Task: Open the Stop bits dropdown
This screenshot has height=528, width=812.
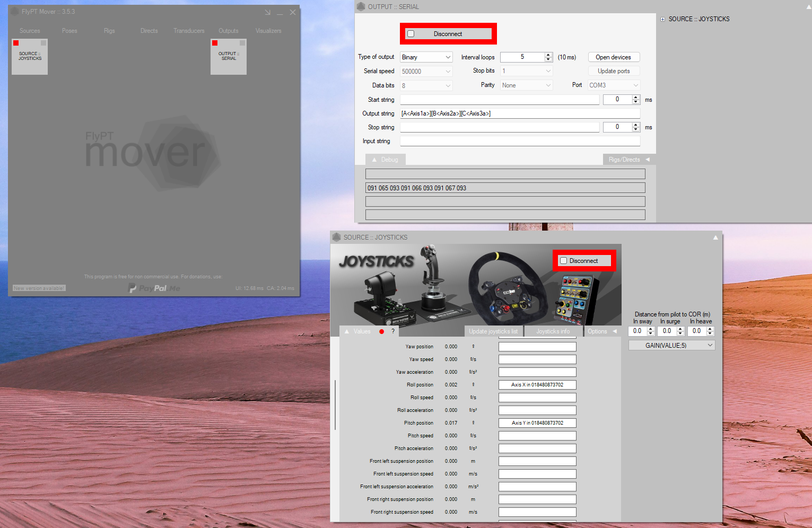Action: (x=526, y=71)
